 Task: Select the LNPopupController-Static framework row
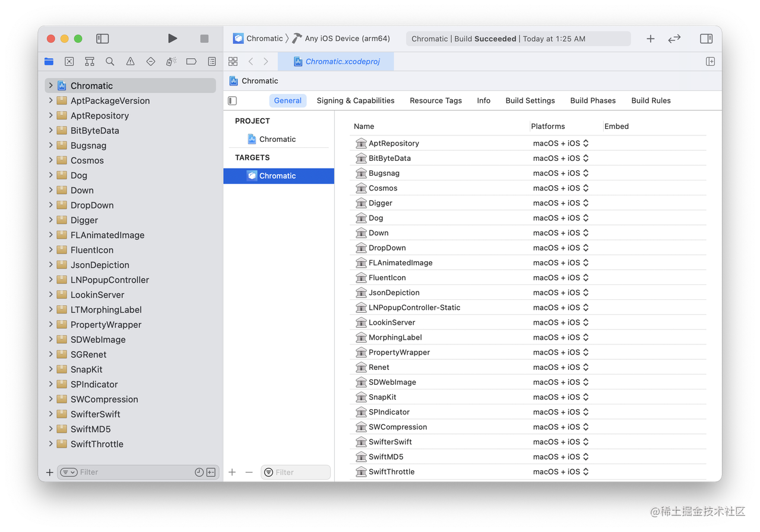528,308
